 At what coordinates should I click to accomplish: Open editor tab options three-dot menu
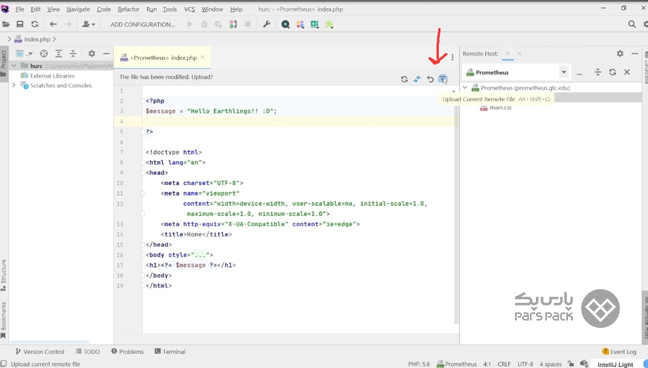[453, 57]
